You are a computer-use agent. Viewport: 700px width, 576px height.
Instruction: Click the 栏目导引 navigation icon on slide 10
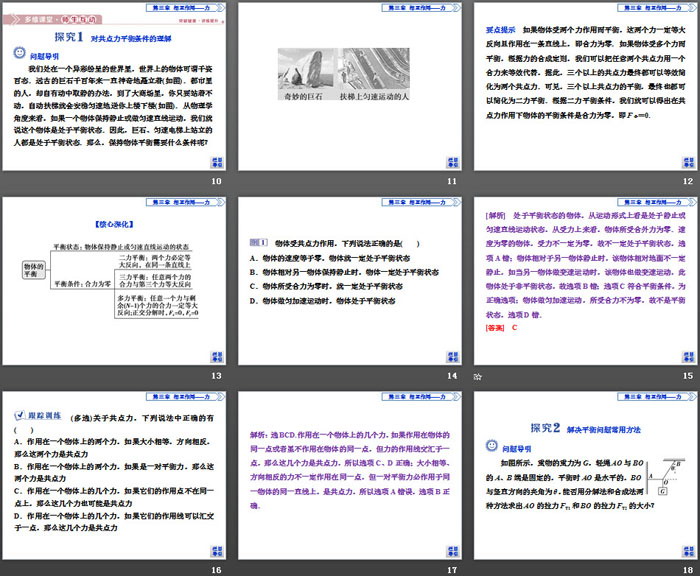point(217,163)
